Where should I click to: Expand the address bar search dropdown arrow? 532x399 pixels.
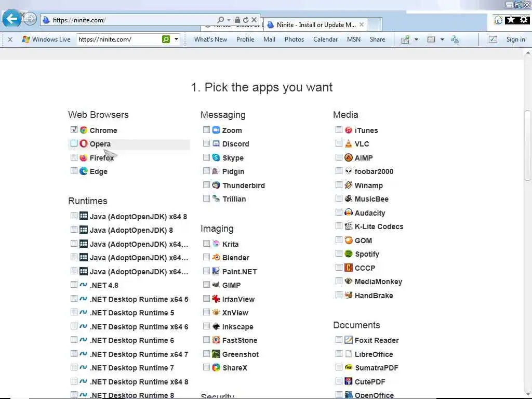[229, 20]
